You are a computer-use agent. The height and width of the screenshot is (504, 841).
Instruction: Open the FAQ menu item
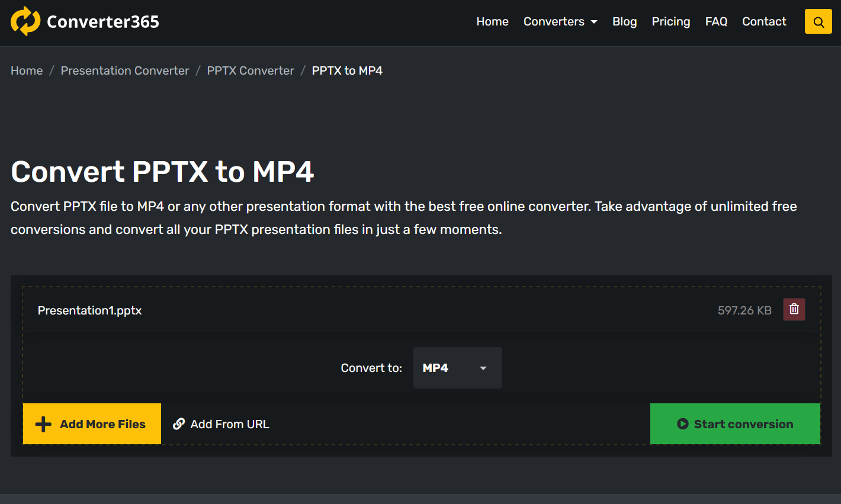[715, 22]
